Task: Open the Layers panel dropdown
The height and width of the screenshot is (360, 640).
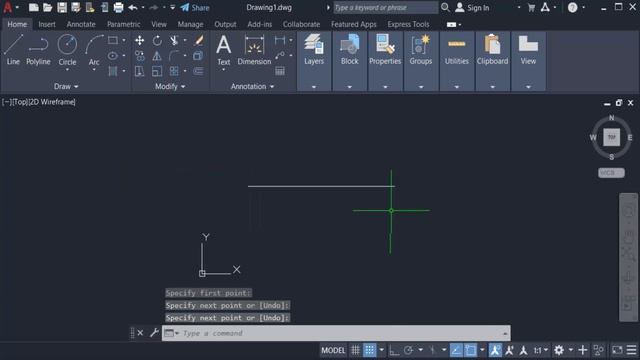Action: coord(314,87)
